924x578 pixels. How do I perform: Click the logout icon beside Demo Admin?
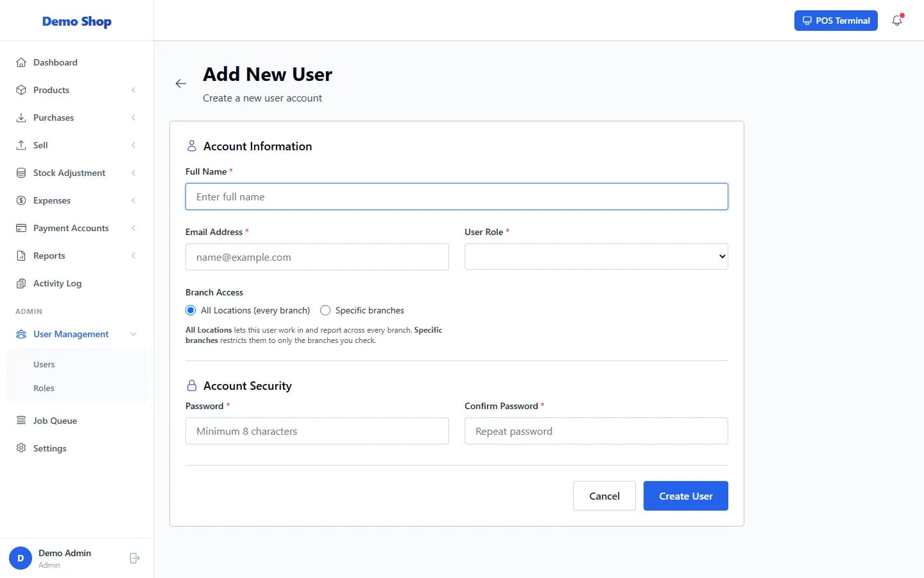tap(135, 558)
